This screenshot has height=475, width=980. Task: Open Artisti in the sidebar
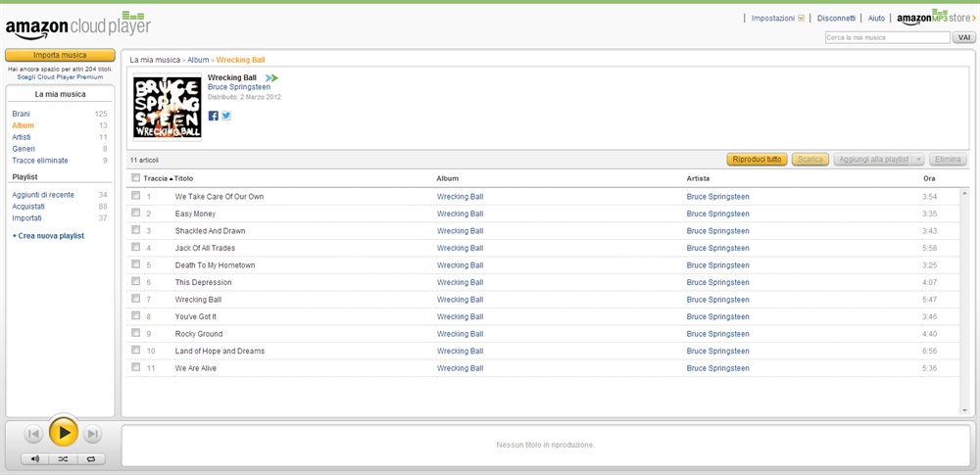point(22,137)
